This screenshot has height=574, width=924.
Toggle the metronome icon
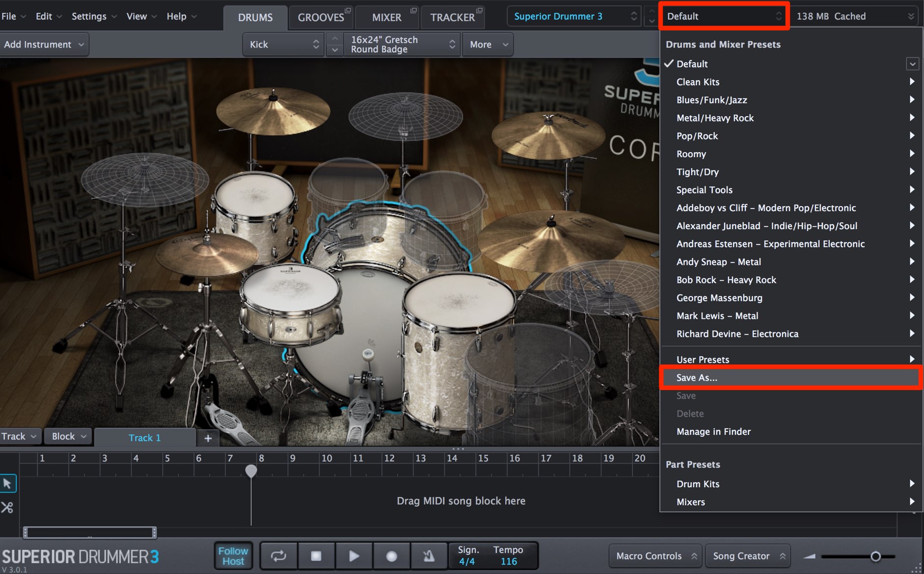pos(429,556)
